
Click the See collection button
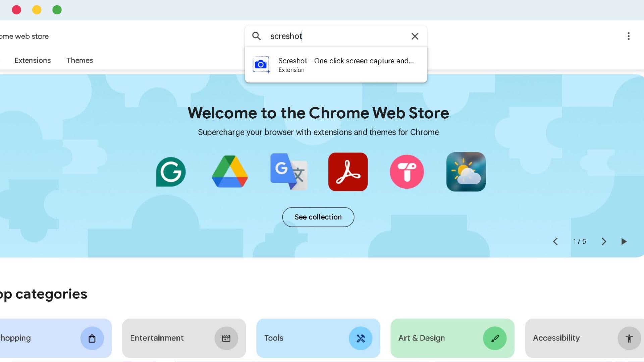pyautogui.click(x=318, y=217)
